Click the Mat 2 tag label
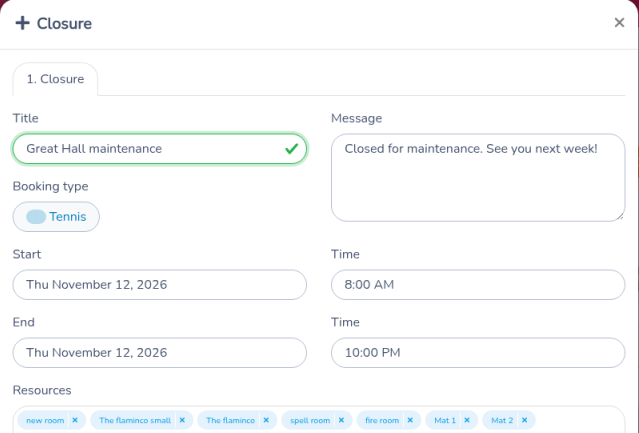The image size is (639, 433). pyautogui.click(x=502, y=420)
